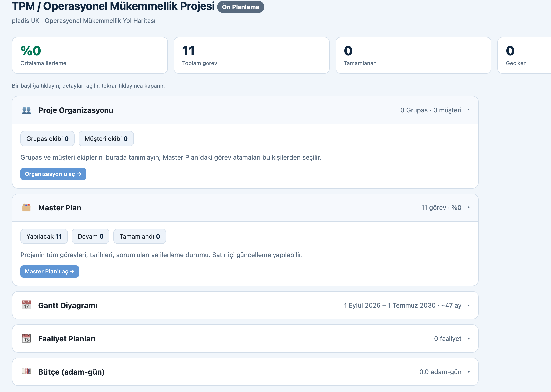Click '0 faaliyet' summary text

click(x=448, y=339)
